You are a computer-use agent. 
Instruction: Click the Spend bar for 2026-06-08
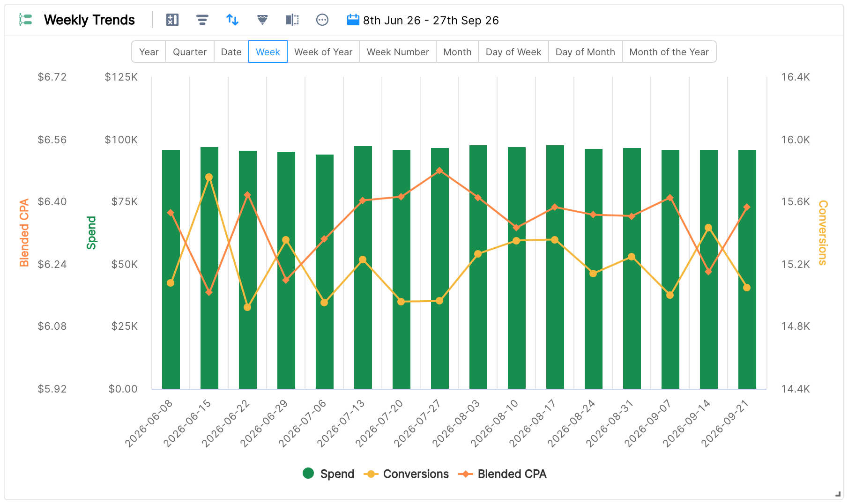tap(171, 269)
